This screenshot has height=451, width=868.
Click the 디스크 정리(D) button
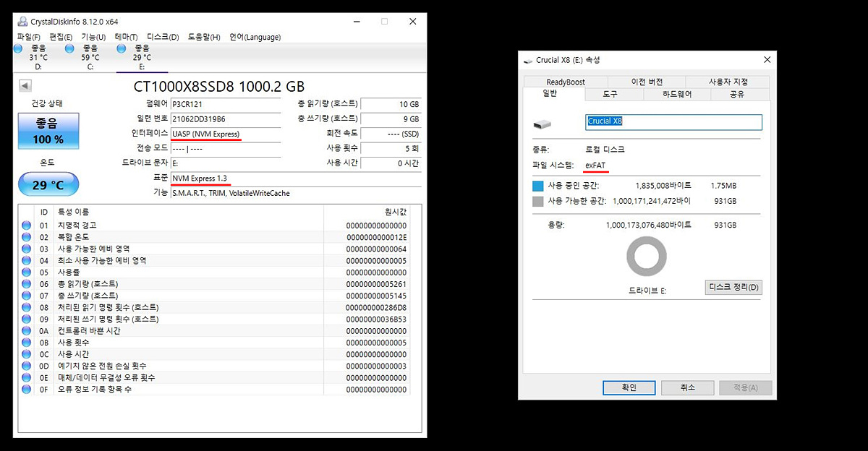point(733,288)
